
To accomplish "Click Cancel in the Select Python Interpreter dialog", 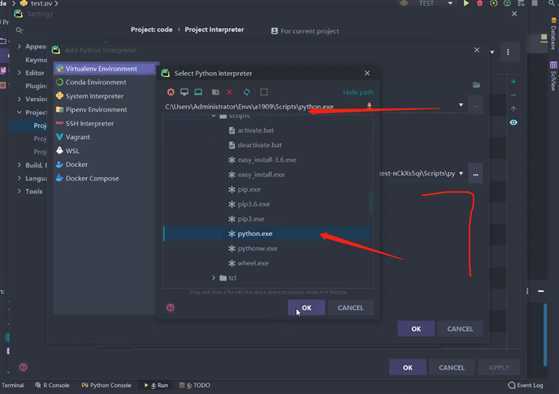I will [350, 308].
